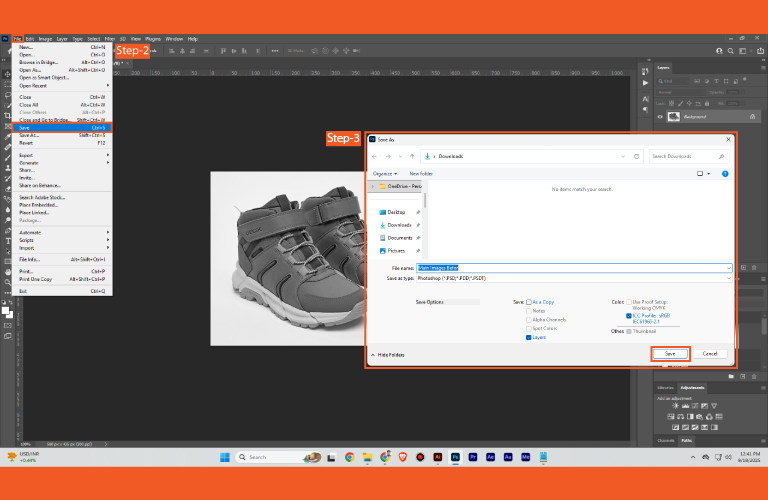Image resolution: width=768 pixels, height=500 pixels.
Task: Open Downloads in the navigation pane
Action: click(x=399, y=225)
